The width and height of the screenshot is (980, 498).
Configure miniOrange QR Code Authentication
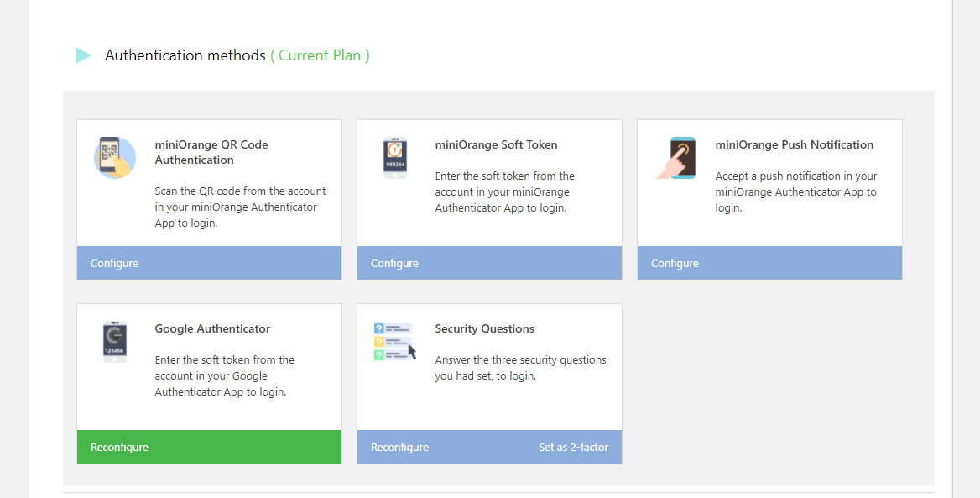coord(114,264)
